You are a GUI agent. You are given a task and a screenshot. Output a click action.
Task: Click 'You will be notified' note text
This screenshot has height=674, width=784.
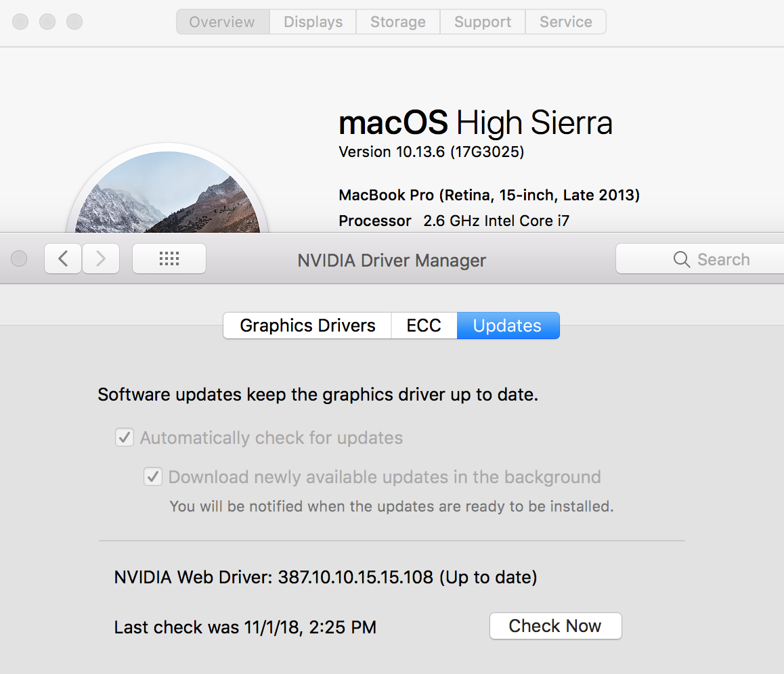pyautogui.click(x=391, y=507)
